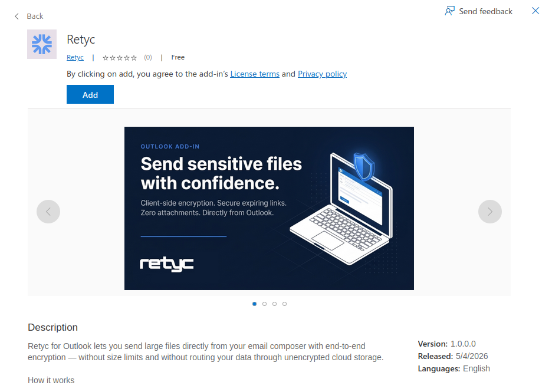Image resolution: width=552 pixels, height=392 pixels.
Task: Click the How it works text
Action: point(51,380)
